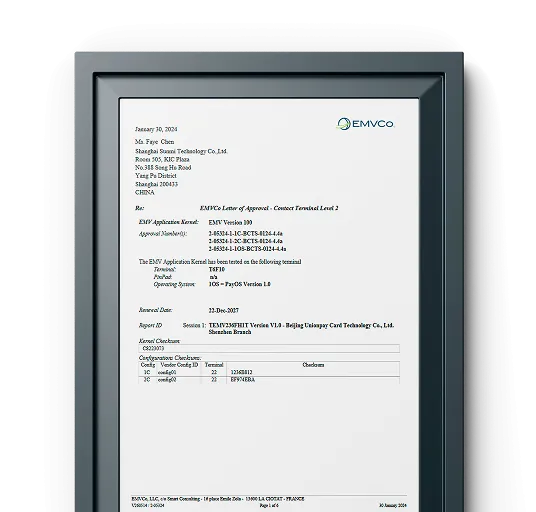This screenshot has width=536, height=512.
Task: Click 'Shanghai Sunmi Technology Co.,Ltd.' address line
Action: pos(181,151)
